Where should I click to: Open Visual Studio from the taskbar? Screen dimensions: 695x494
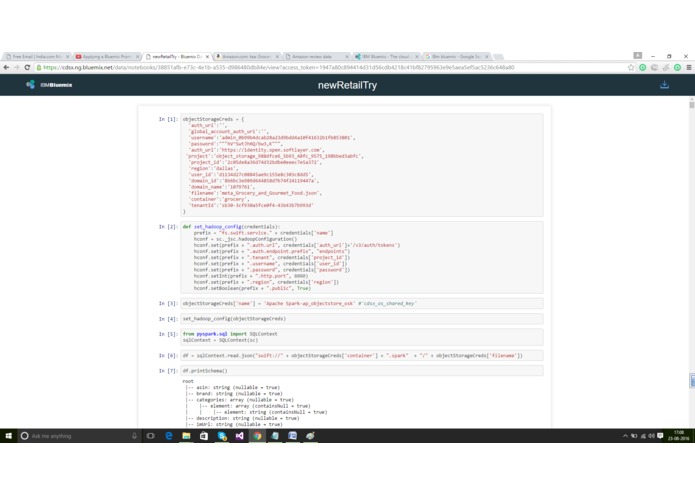(x=239, y=436)
